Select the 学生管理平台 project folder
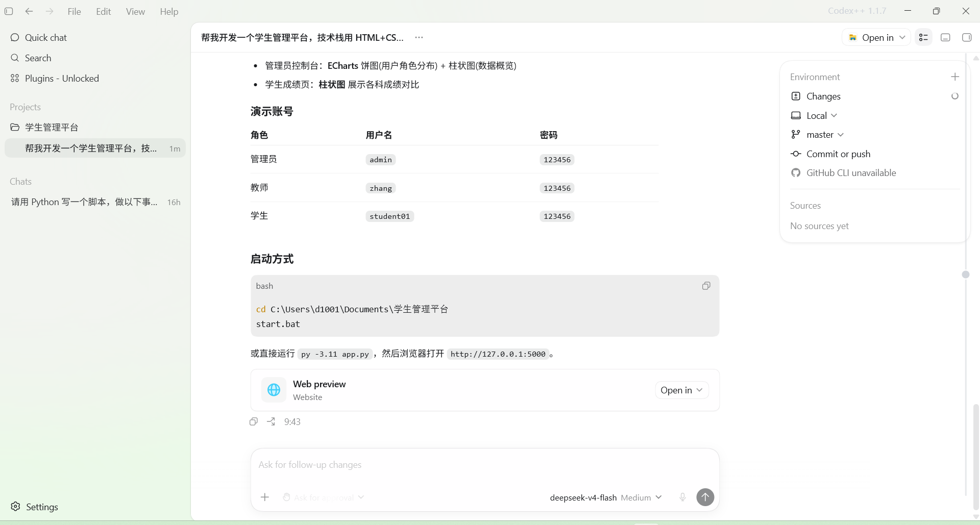The height and width of the screenshot is (525, 980). pyautogui.click(x=95, y=127)
